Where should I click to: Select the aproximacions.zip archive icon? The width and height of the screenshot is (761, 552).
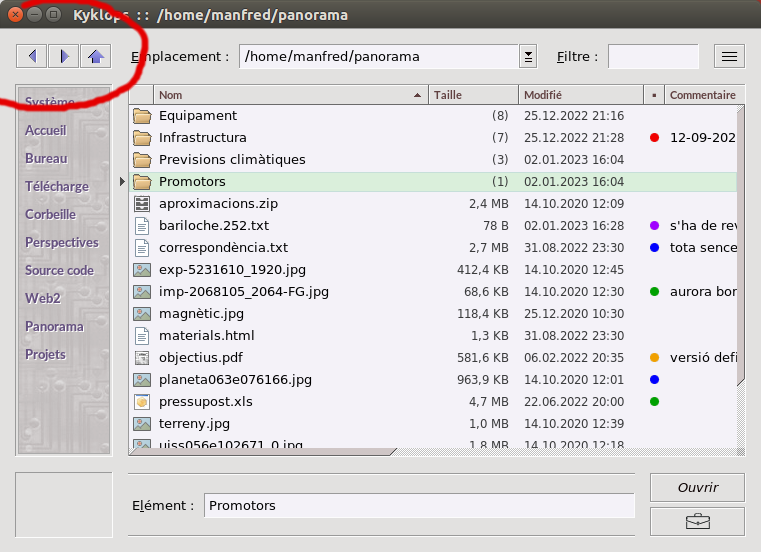[x=142, y=204]
